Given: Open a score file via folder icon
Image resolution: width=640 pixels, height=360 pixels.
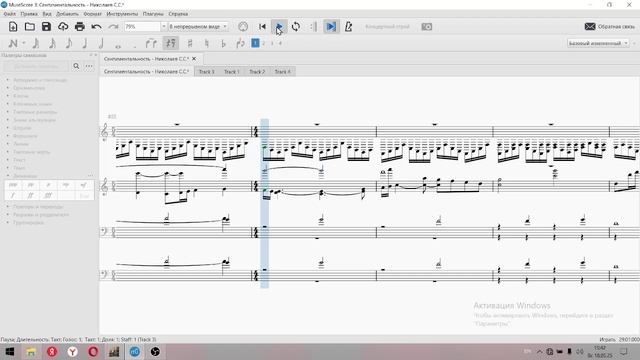Looking at the screenshot, I should [x=29, y=27].
